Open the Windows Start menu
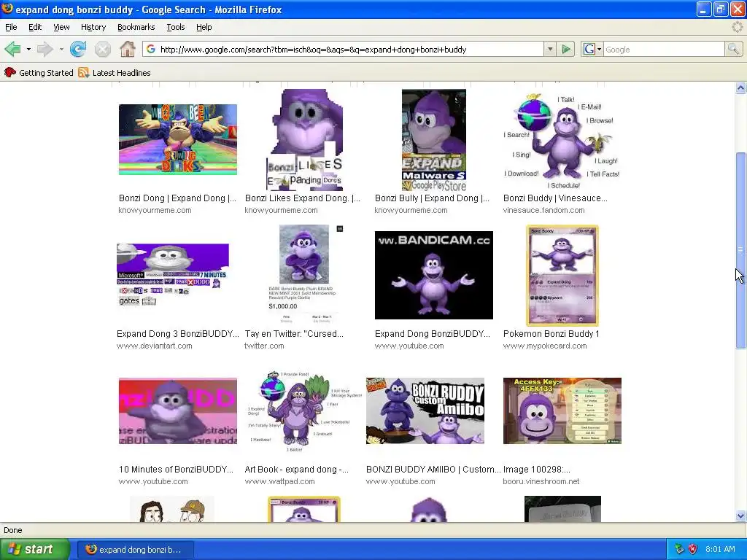 35,549
